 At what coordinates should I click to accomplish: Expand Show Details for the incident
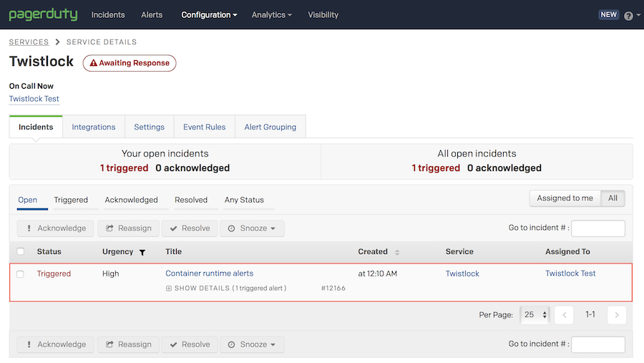[x=225, y=289]
